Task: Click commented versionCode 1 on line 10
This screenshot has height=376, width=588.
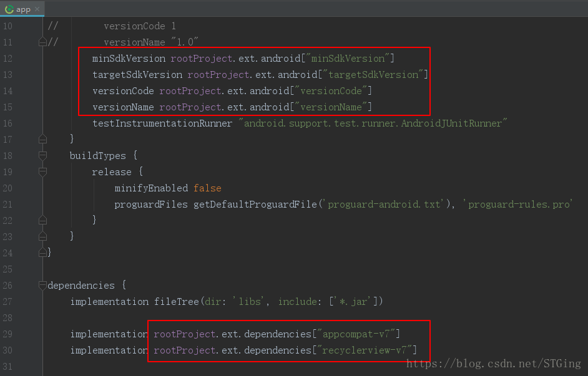Action: pos(139,26)
